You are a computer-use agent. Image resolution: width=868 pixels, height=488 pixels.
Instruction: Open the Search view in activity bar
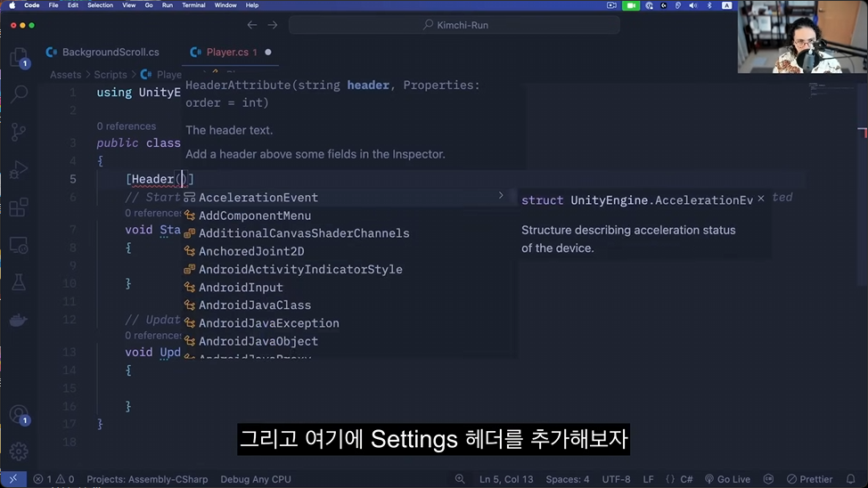point(19,94)
